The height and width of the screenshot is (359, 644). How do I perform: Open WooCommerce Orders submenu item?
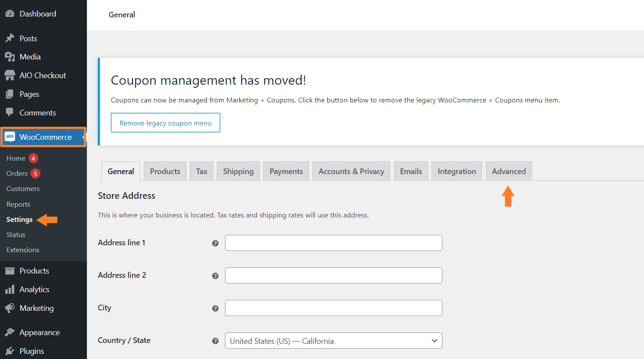[17, 173]
